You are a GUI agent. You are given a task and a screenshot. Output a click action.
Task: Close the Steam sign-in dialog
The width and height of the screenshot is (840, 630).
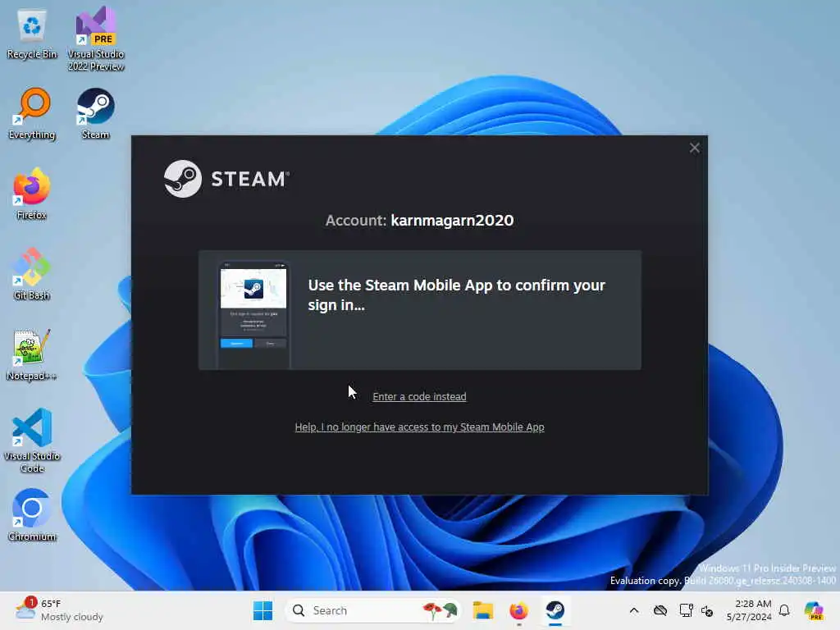(694, 148)
